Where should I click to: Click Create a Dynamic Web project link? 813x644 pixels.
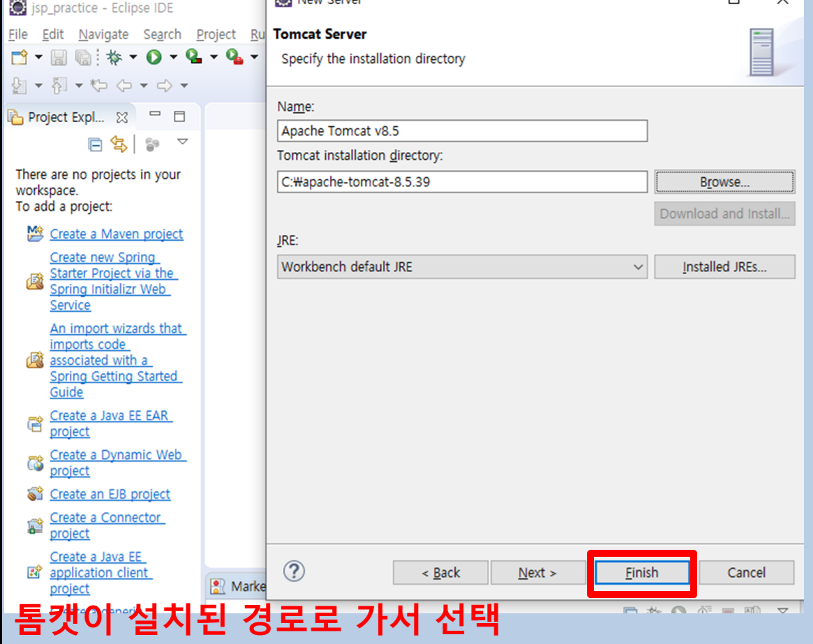(117, 463)
